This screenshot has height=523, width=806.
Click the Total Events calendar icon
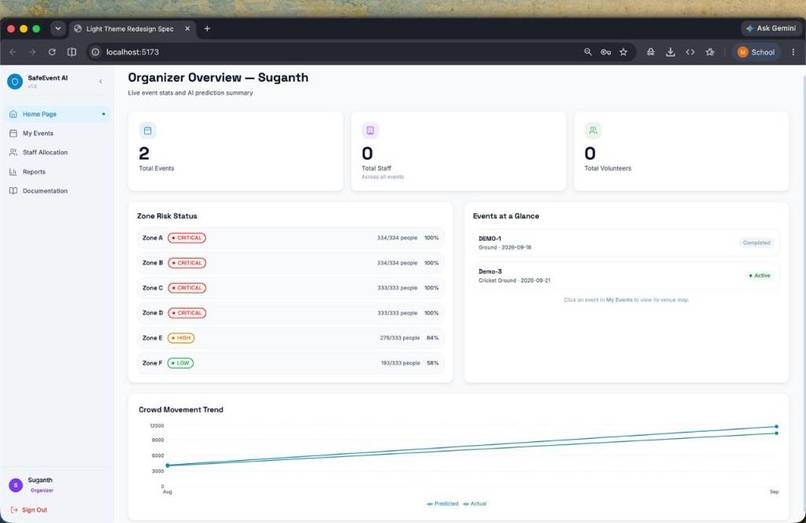148,131
